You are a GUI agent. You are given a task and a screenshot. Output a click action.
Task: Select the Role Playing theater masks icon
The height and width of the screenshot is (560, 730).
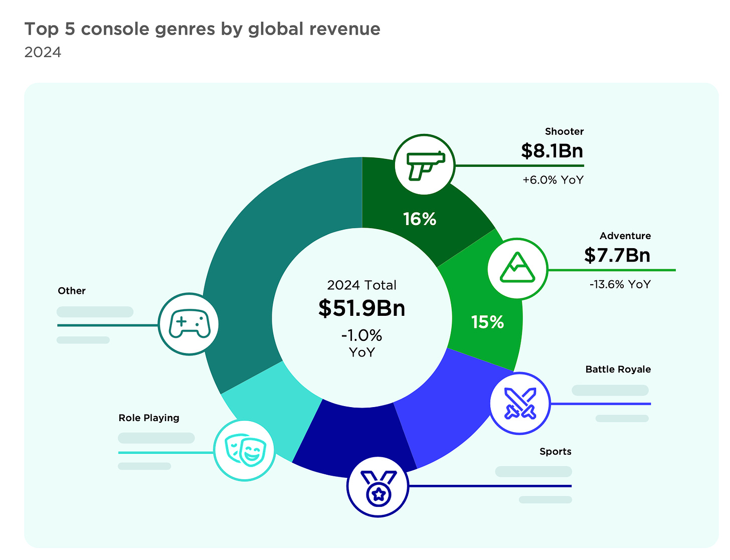click(x=244, y=450)
